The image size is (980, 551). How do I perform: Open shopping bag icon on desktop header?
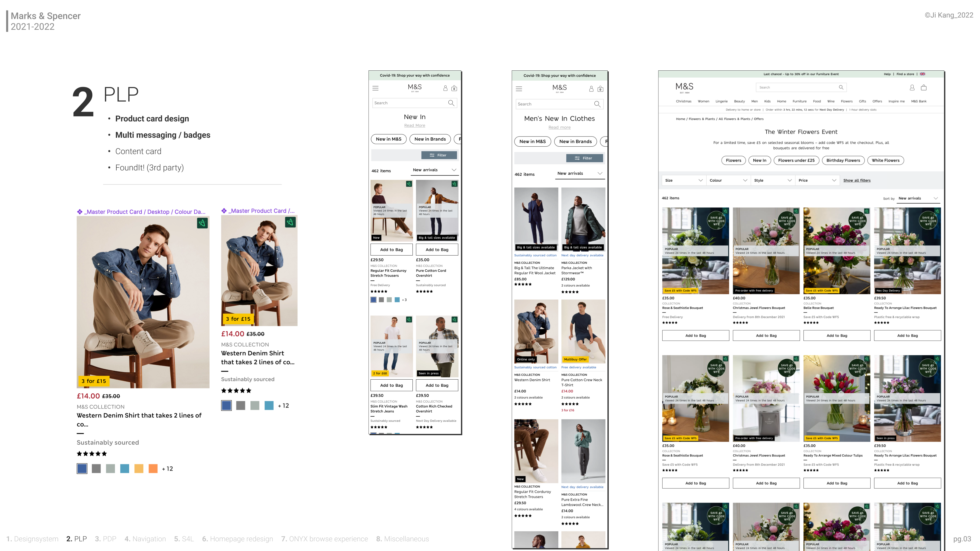point(923,87)
